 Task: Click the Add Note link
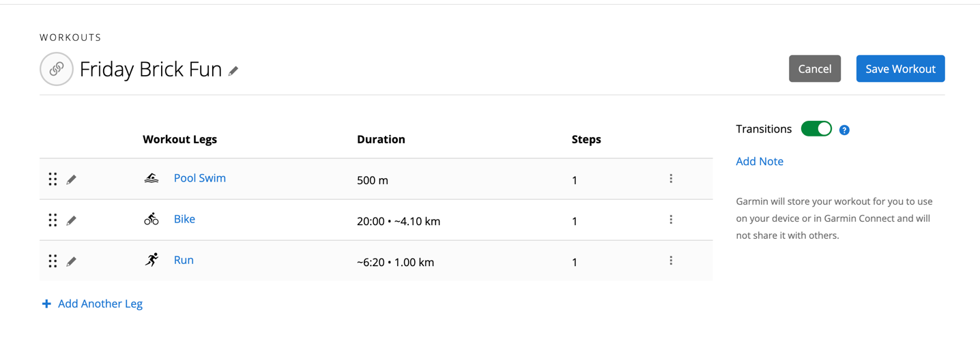760,162
